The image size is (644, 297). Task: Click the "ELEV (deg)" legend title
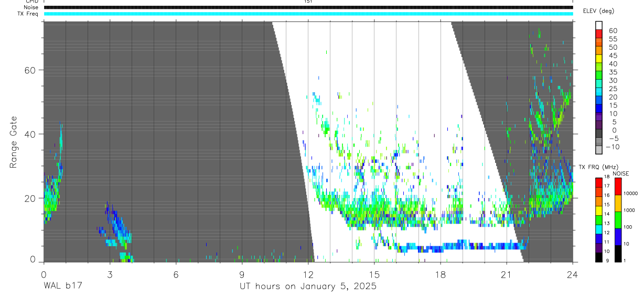598,11
